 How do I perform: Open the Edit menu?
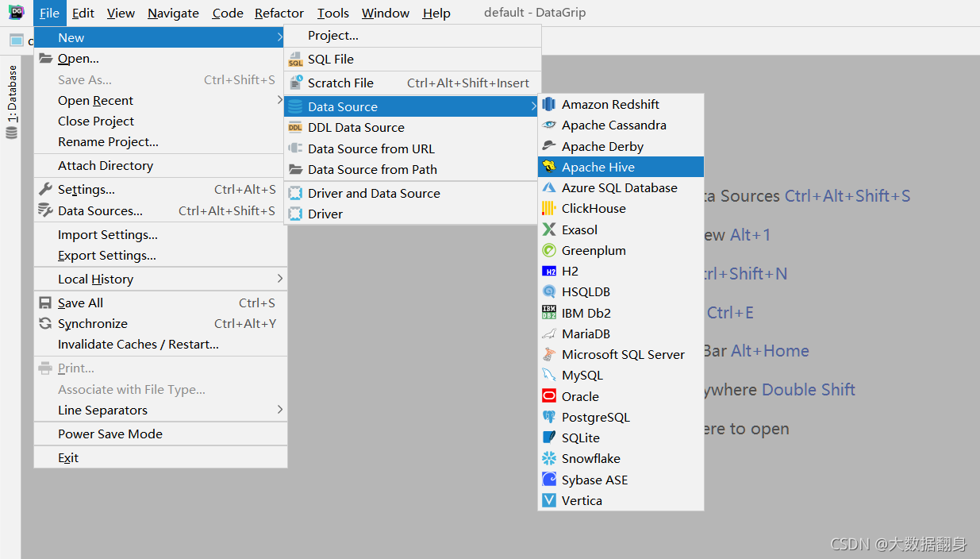(83, 13)
